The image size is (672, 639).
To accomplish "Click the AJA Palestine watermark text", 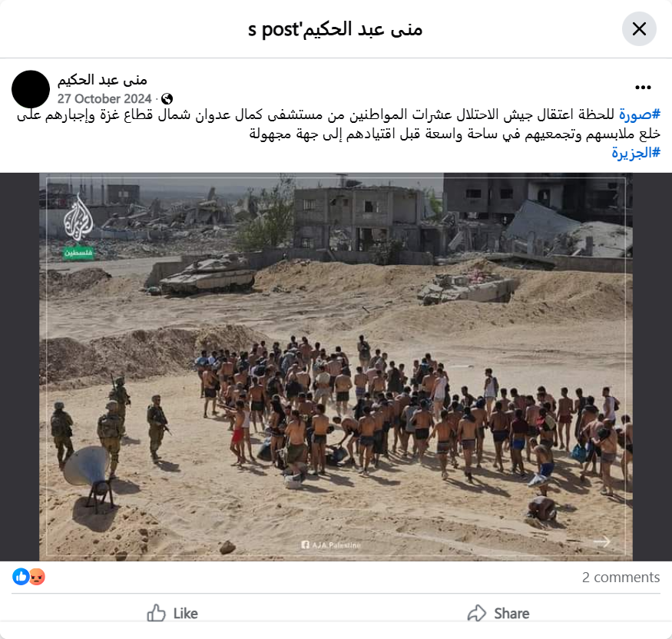I will [x=331, y=545].
